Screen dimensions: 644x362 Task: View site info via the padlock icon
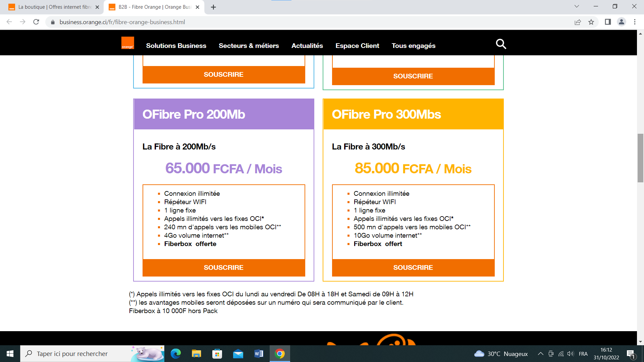point(53,22)
